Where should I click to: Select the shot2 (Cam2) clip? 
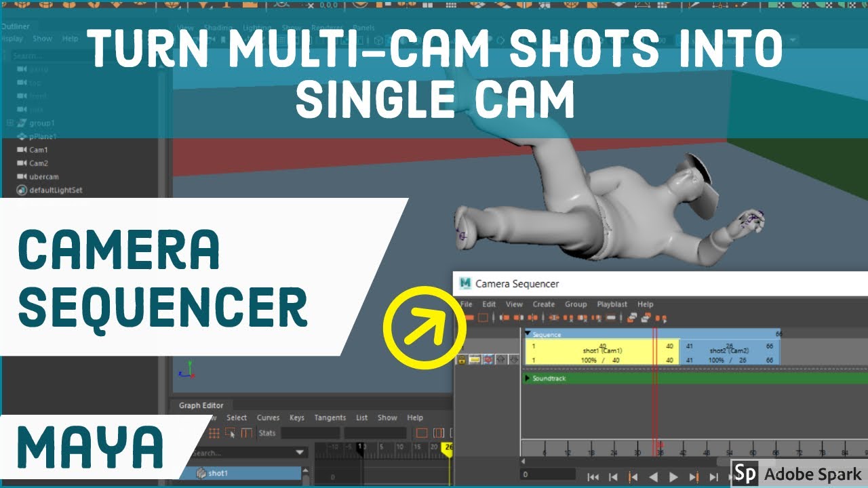pos(730,352)
